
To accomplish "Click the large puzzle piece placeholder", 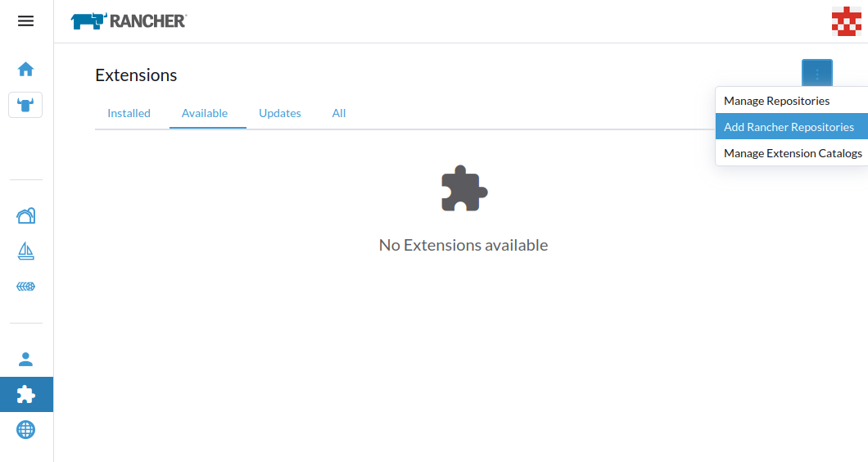I will tap(463, 189).
